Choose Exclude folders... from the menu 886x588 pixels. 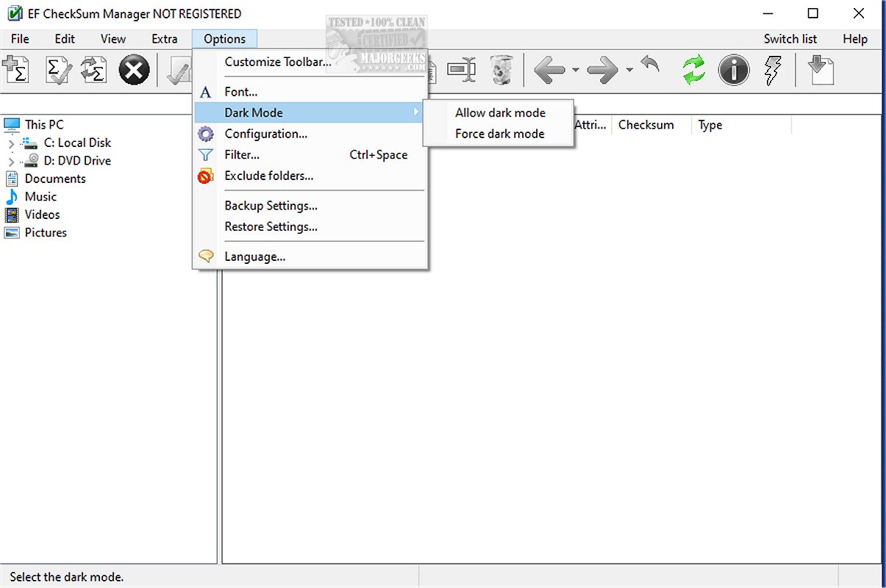[x=310, y=176]
